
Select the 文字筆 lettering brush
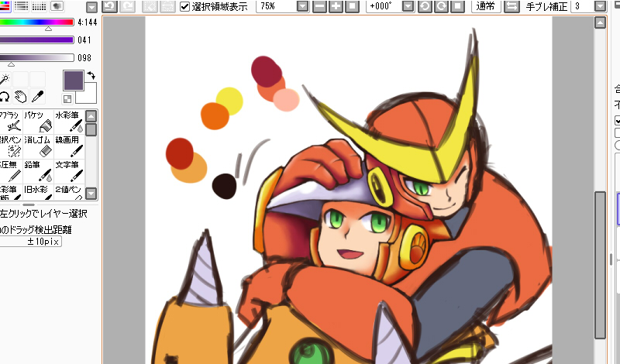coord(69,171)
